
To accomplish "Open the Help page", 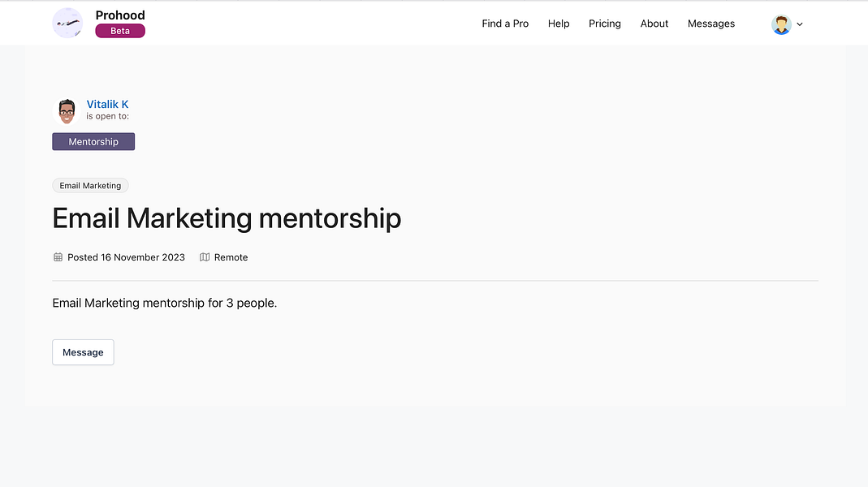I will coord(559,24).
